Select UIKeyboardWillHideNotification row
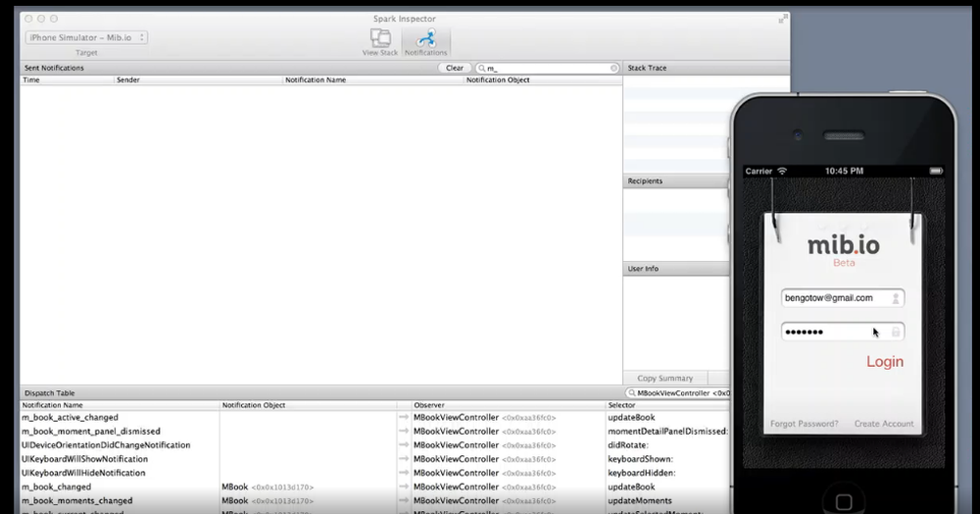The width and height of the screenshot is (980, 514). pos(375,473)
